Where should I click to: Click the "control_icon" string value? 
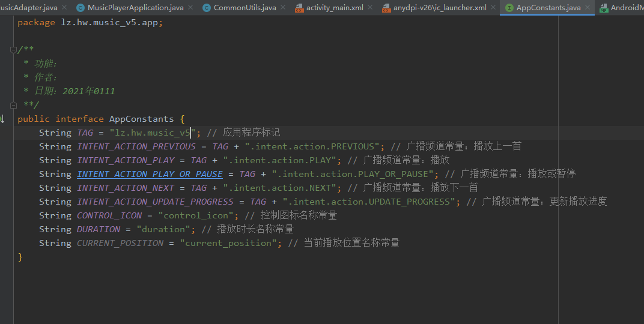click(196, 215)
